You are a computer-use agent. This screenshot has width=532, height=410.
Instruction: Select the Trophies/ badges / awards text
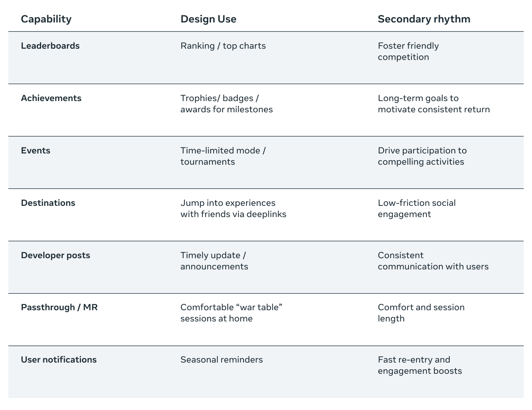(227, 104)
